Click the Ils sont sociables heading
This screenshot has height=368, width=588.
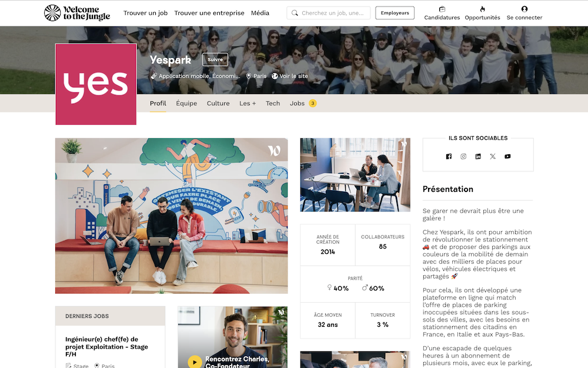[x=478, y=138]
